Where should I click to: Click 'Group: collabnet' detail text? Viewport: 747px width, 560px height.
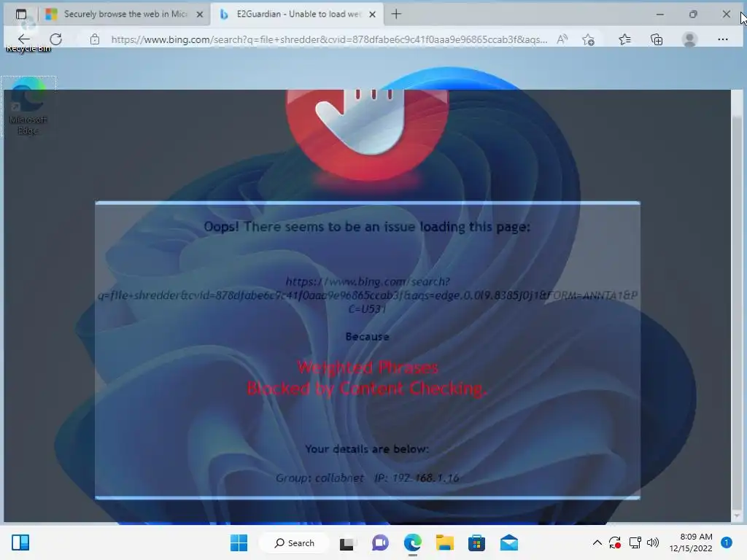click(320, 478)
